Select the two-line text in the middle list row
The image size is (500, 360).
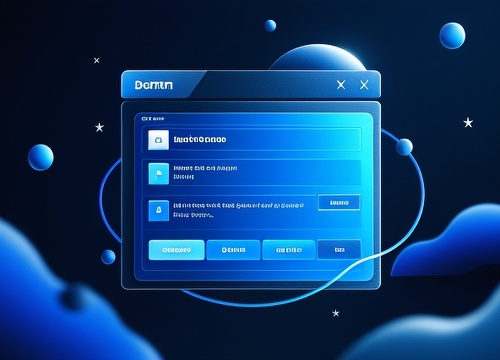point(205,172)
